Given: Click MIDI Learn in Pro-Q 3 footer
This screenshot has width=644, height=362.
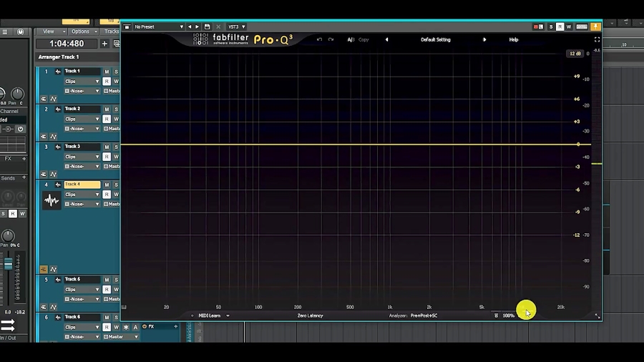Looking at the screenshot, I should (x=210, y=315).
